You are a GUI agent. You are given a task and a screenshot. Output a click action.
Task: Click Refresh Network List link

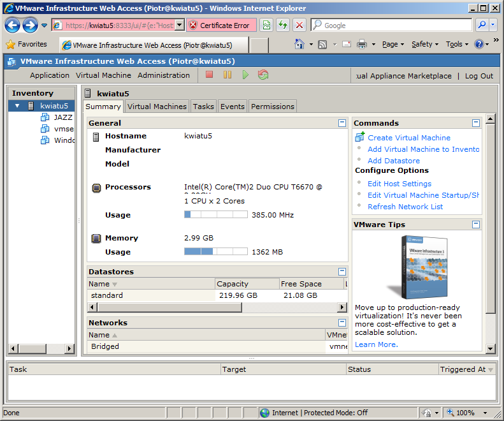tap(405, 207)
